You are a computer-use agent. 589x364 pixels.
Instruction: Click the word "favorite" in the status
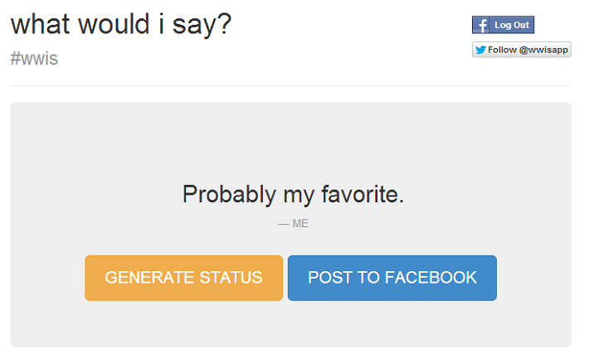click(360, 194)
